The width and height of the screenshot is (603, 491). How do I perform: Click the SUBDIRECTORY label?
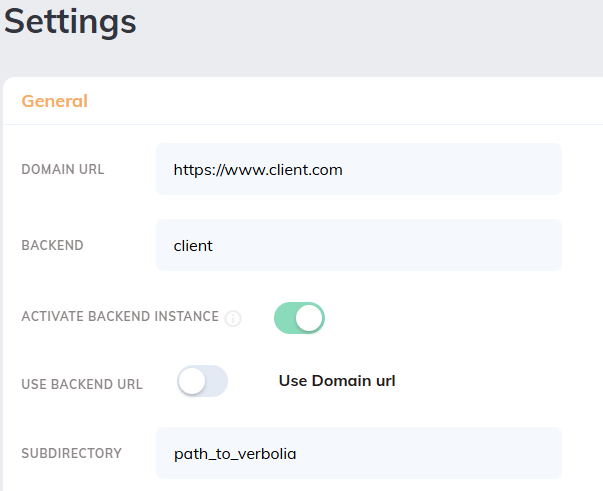[72, 454]
